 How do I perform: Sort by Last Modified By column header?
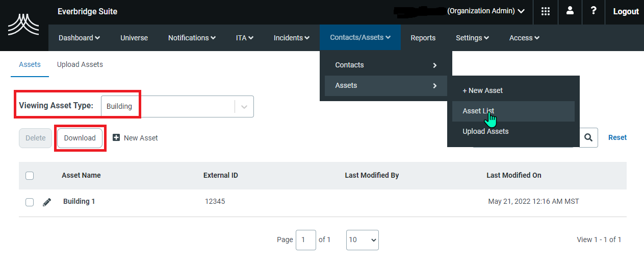(372, 175)
